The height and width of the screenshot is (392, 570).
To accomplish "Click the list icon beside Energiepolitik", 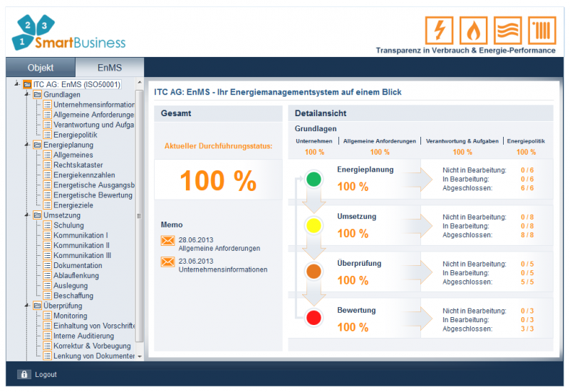I will (x=47, y=135).
